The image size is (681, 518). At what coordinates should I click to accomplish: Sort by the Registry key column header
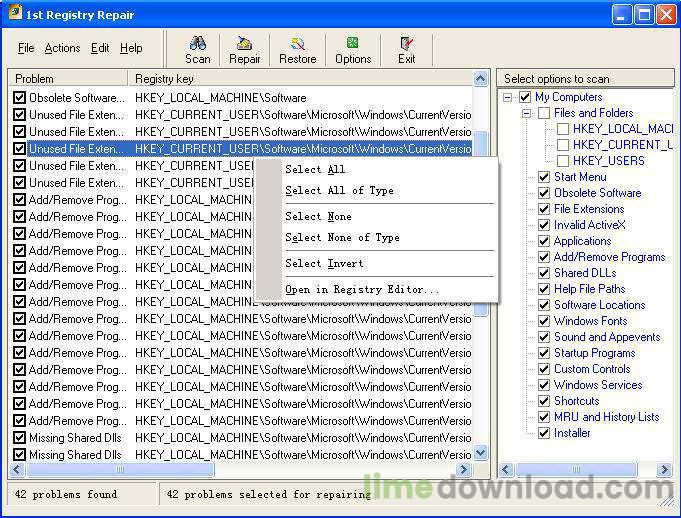coord(300,79)
